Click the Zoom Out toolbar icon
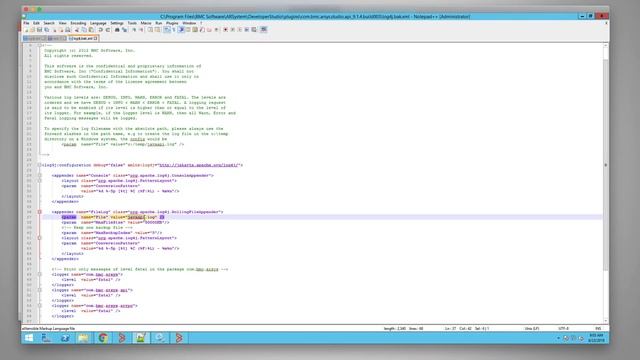Screen dimensions: 640x360 (141, 30)
